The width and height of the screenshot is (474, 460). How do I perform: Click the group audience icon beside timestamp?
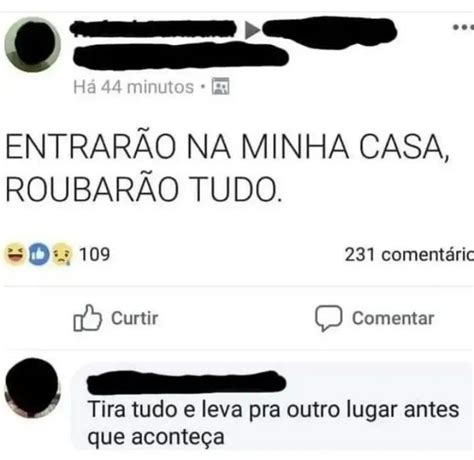click(x=221, y=87)
